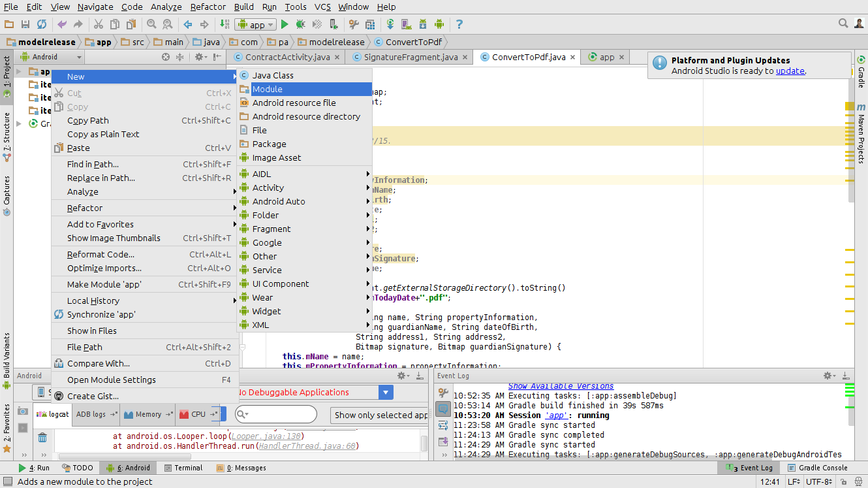The image size is (868, 488).
Task: Click the Undo arrow icon
Action: [62, 24]
